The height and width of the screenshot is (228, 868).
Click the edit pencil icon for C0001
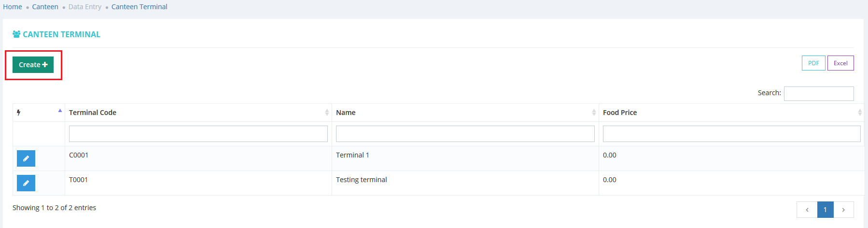click(26, 158)
